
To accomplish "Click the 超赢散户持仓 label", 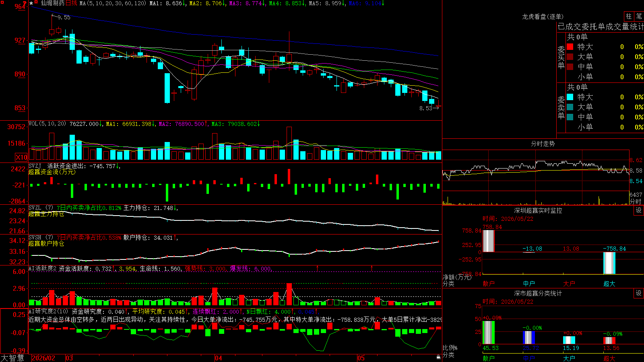I will click(46, 244).
